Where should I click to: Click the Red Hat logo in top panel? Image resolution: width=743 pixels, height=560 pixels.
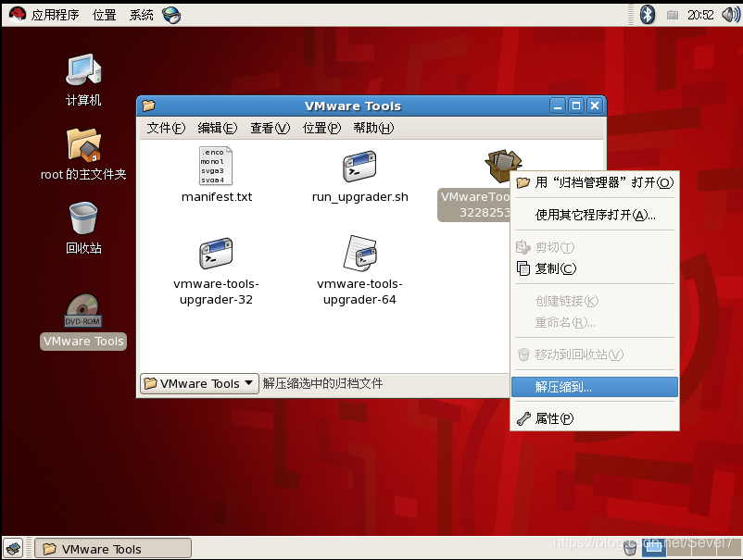click(x=18, y=15)
